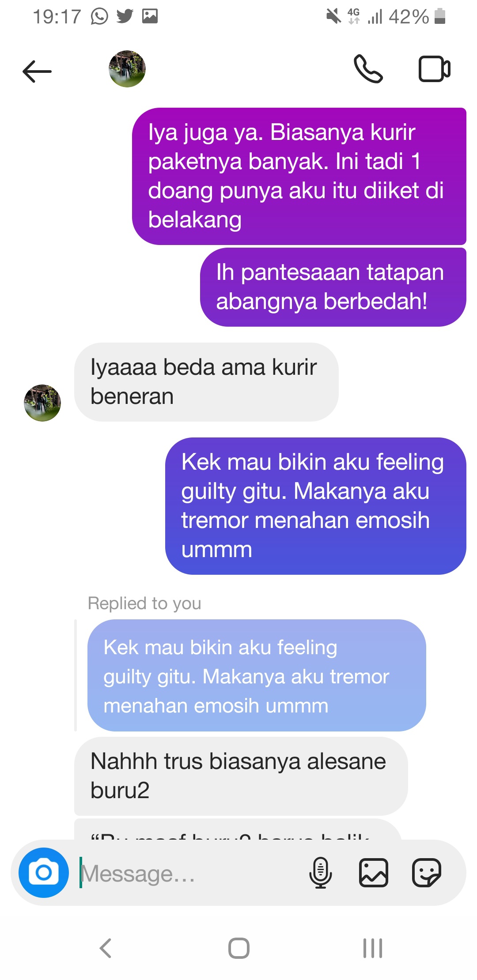This screenshot has width=477, height=980.
Task: Start a video call with camera icon
Action: click(434, 69)
